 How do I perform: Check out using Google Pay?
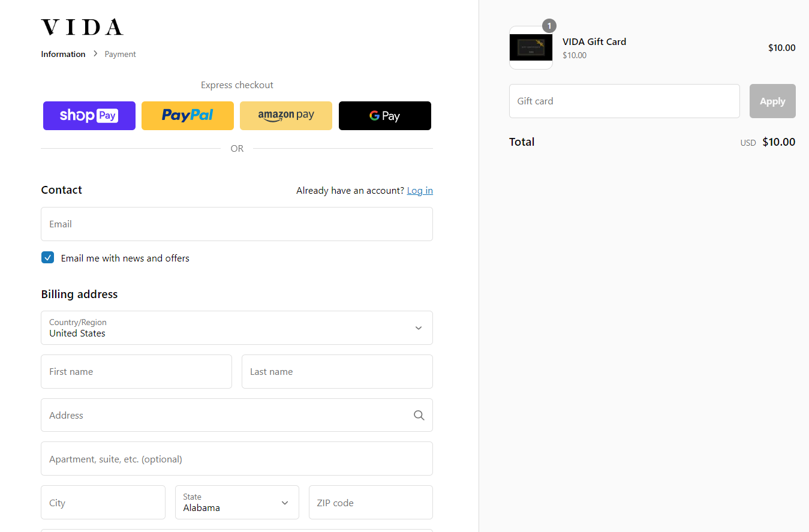385,116
